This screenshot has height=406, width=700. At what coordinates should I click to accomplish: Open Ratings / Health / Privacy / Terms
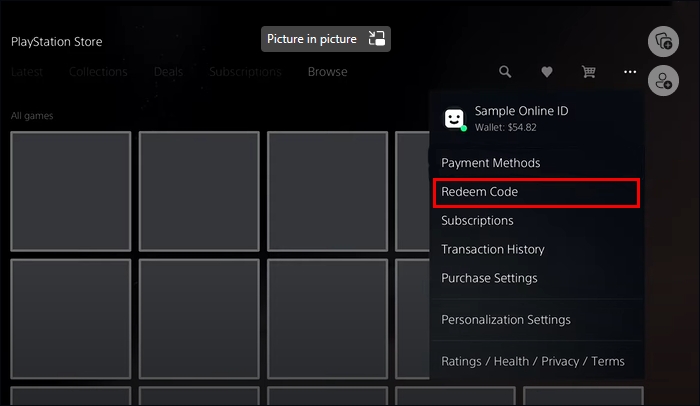point(532,362)
